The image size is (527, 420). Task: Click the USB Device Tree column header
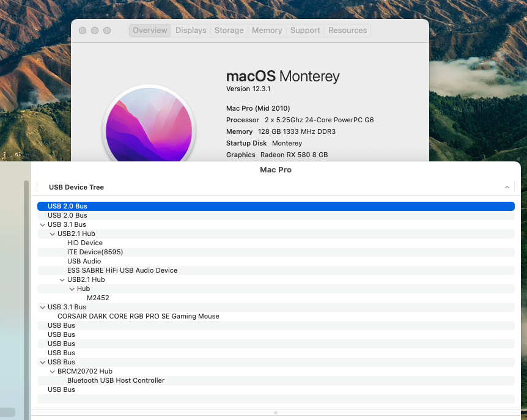[76, 187]
